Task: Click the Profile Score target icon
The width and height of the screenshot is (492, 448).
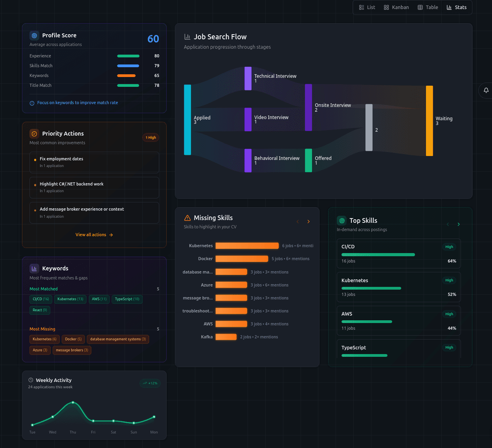Action: [34, 35]
